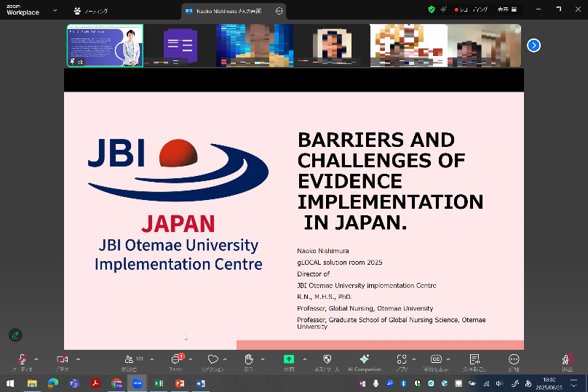Open options ellipsis on shared screen tab

279,11
